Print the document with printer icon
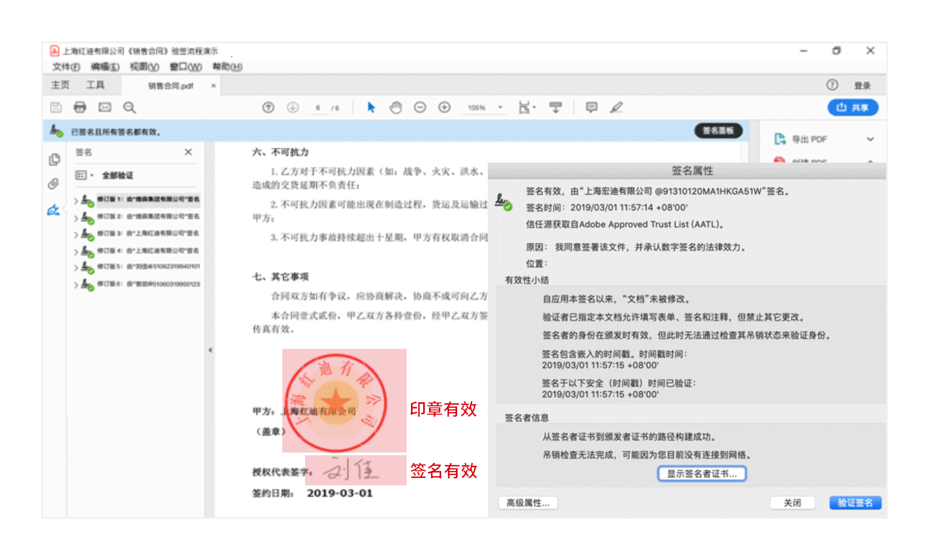 click(79, 107)
